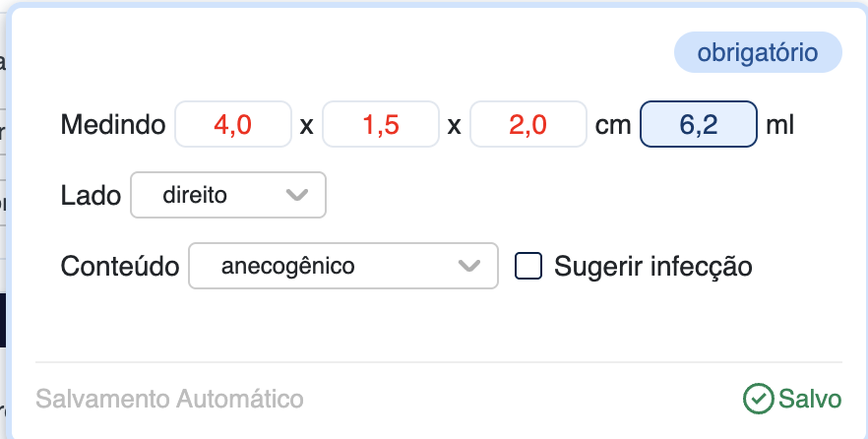
Task: Focus the first measurement field with 4,0
Action: click(x=233, y=125)
